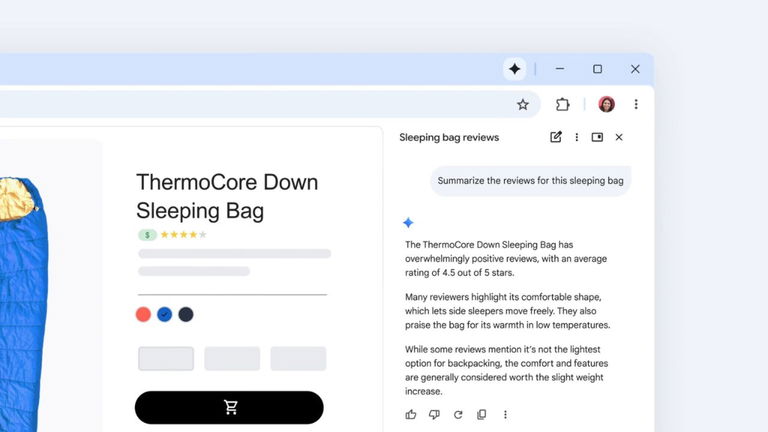The width and height of the screenshot is (768, 432).
Task: Open side panel more options menu
Action: [x=577, y=137]
